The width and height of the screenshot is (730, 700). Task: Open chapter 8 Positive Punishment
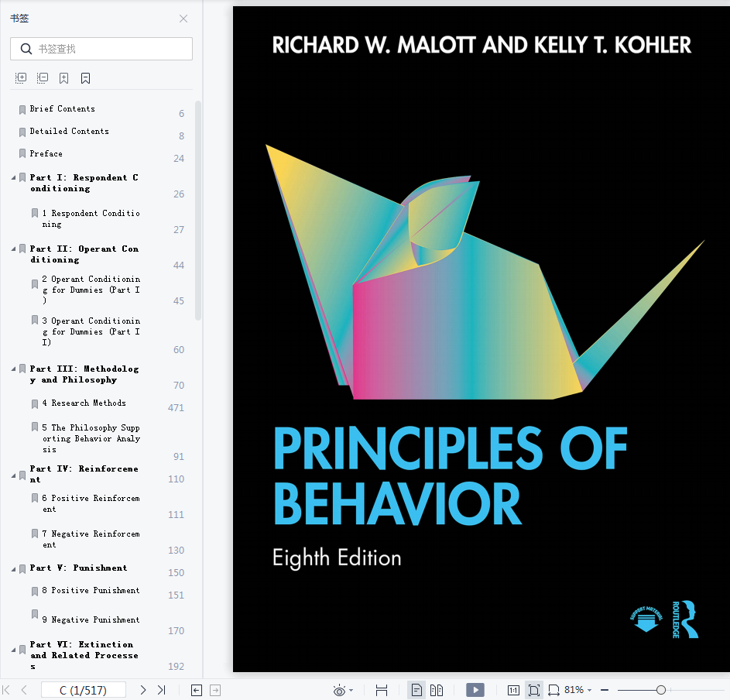coord(91,590)
